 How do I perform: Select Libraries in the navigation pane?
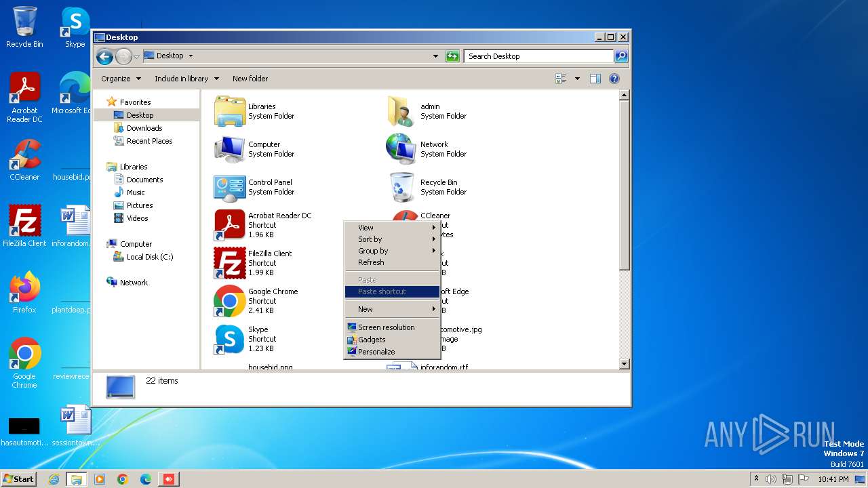134,167
